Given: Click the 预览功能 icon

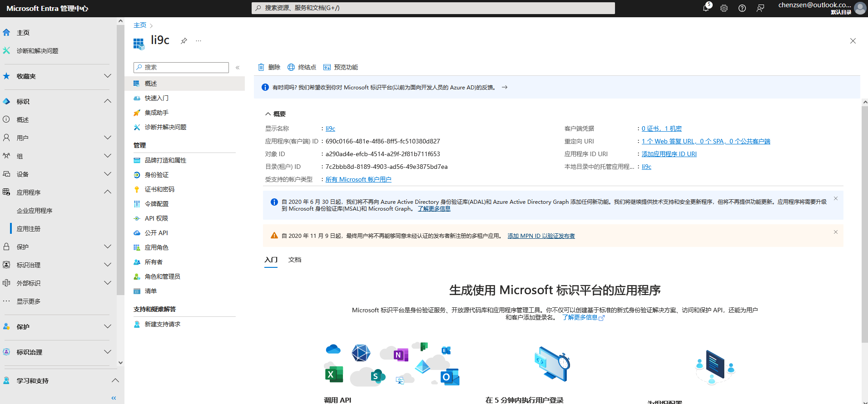Looking at the screenshot, I should pyautogui.click(x=327, y=67).
